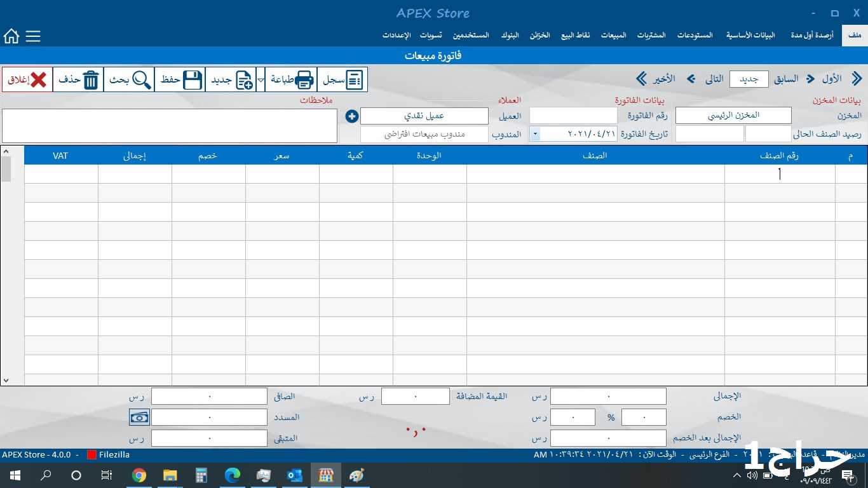The height and width of the screenshot is (488, 868).
Task: Click the Delete (حذف) trash icon
Action: pos(91,80)
